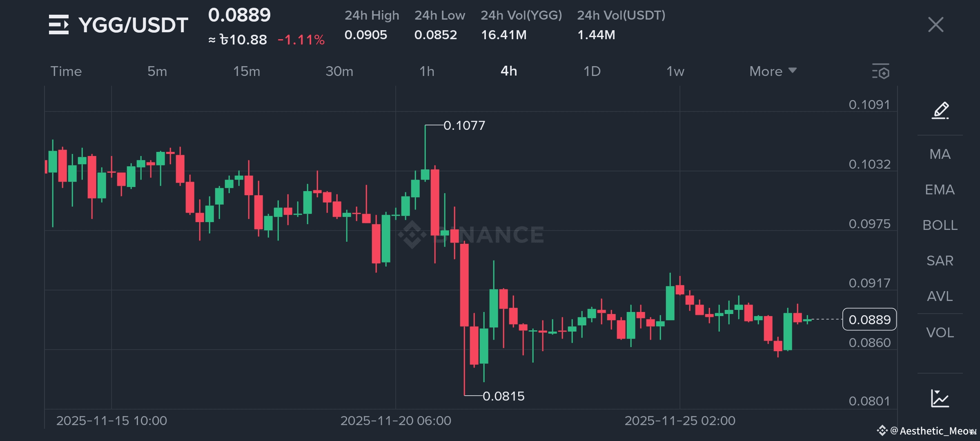This screenshot has width=980, height=441.
Task: Select the drawing pencil tool
Action: point(940,110)
